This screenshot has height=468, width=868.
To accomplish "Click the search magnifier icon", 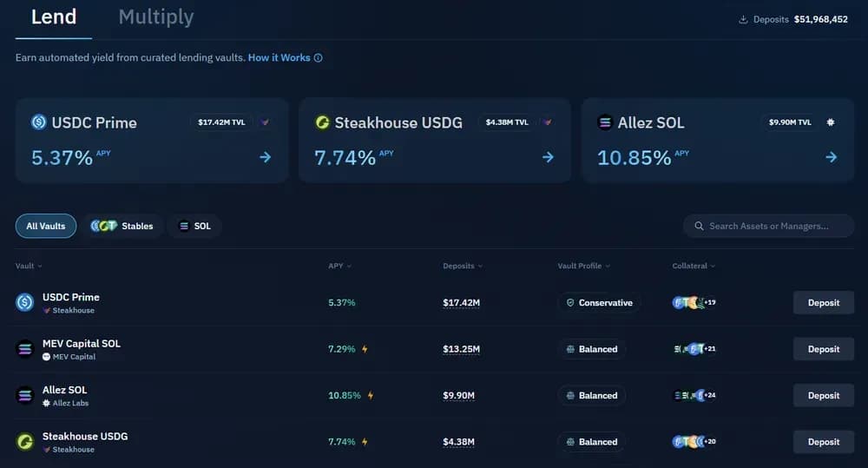I will pyautogui.click(x=699, y=226).
